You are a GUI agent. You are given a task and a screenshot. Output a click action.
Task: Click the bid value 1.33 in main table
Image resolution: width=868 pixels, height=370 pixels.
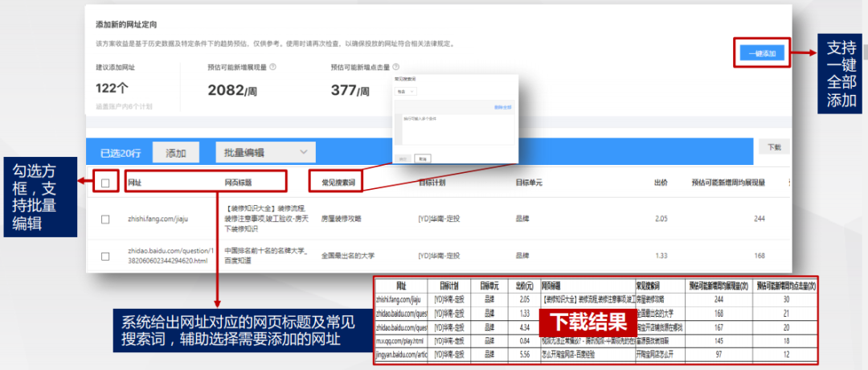pos(661,256)
